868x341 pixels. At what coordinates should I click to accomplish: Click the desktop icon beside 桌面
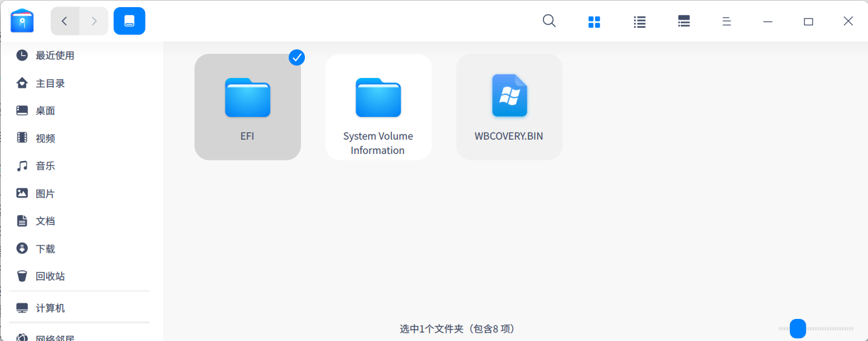tap(22, 110)
